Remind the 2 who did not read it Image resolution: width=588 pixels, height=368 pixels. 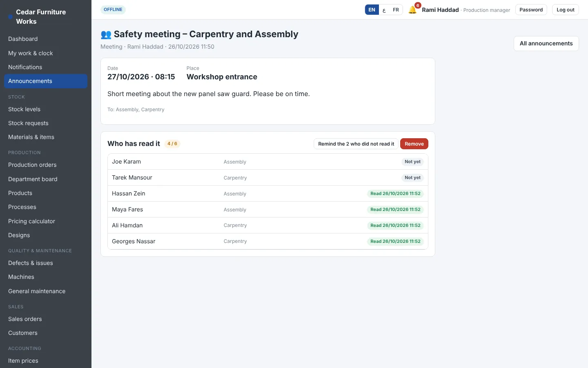tap(356, 144)
